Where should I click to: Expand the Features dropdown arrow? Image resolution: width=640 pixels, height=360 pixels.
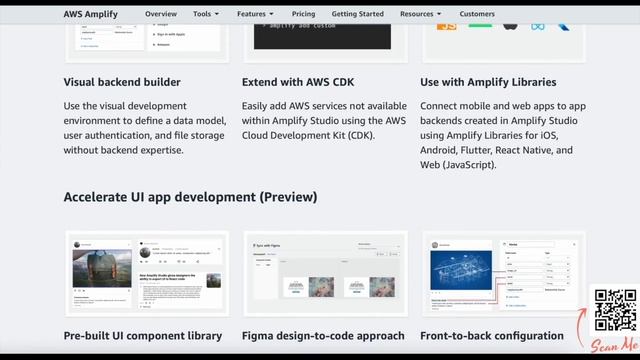click(x=271, y=14)
